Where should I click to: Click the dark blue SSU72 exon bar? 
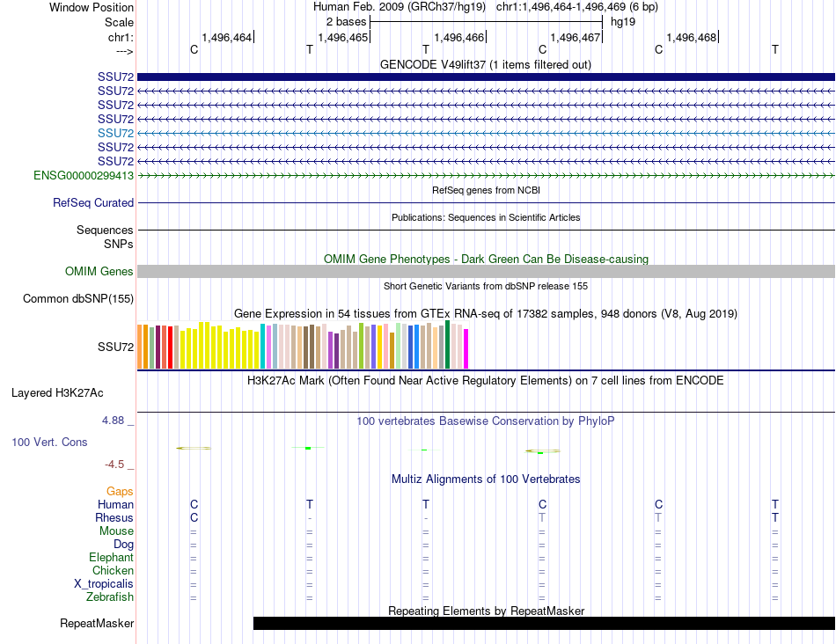tap(486, 77)
